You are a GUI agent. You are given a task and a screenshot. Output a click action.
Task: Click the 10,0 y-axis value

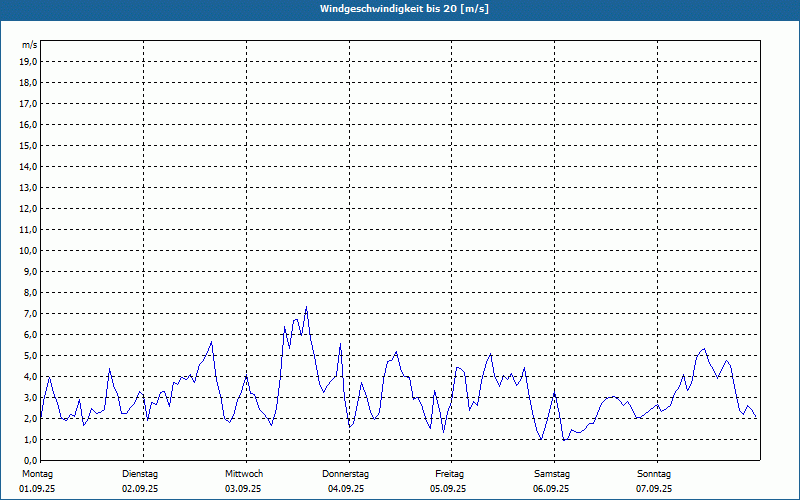(29, 250)
